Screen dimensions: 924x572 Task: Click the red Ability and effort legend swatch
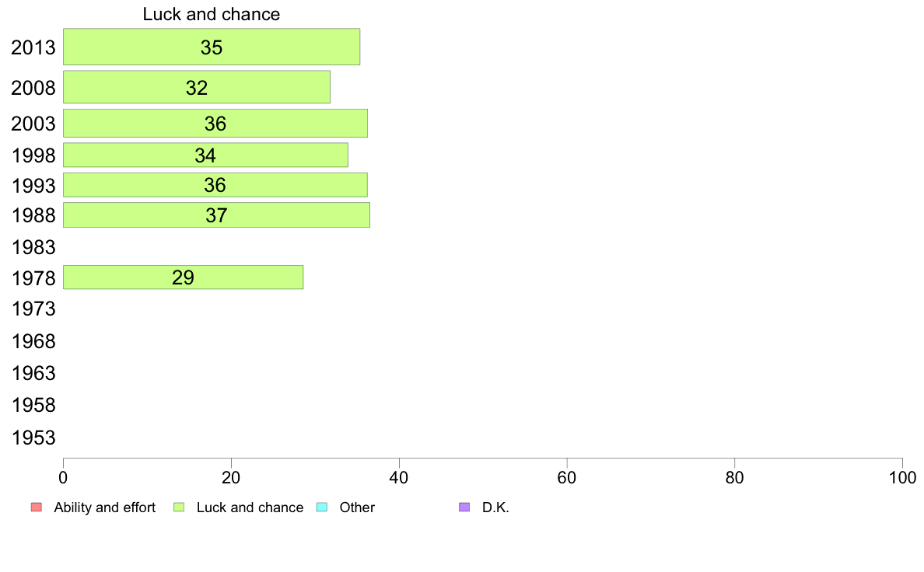37,507
